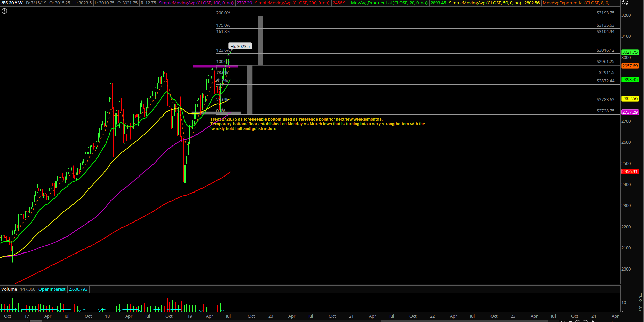The height and width of the screenshot is (322, 644).
Task: Click the $3193.75 Fibonacci price label
Action: pyautogui.click(x=606, y=13)
